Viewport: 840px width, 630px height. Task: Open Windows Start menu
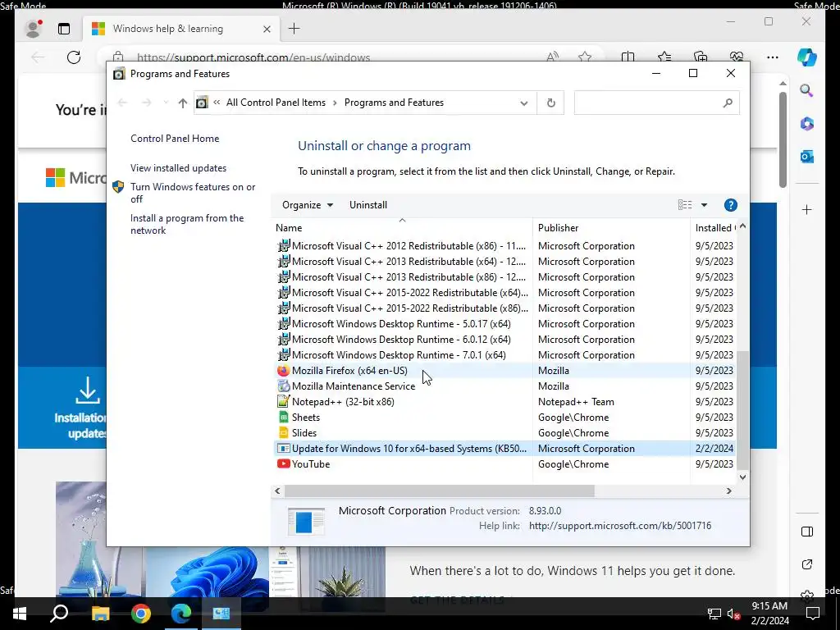(x=20, y=613)
